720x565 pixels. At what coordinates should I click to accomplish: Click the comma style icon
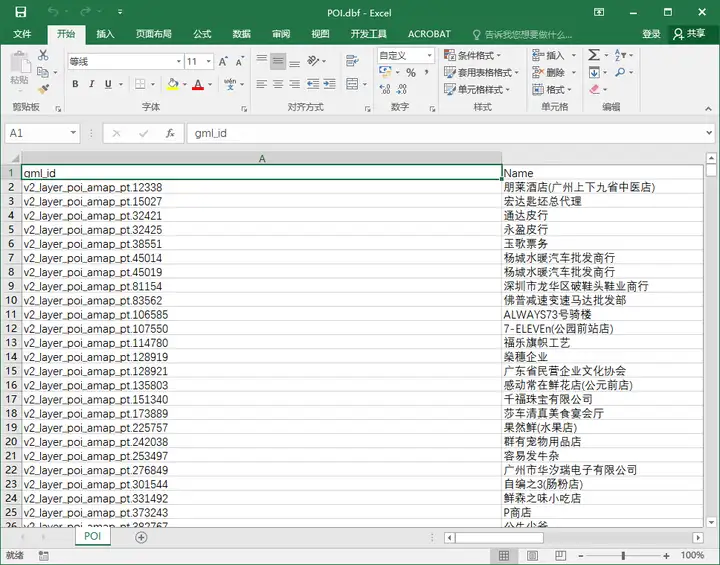tap(427, 72)
